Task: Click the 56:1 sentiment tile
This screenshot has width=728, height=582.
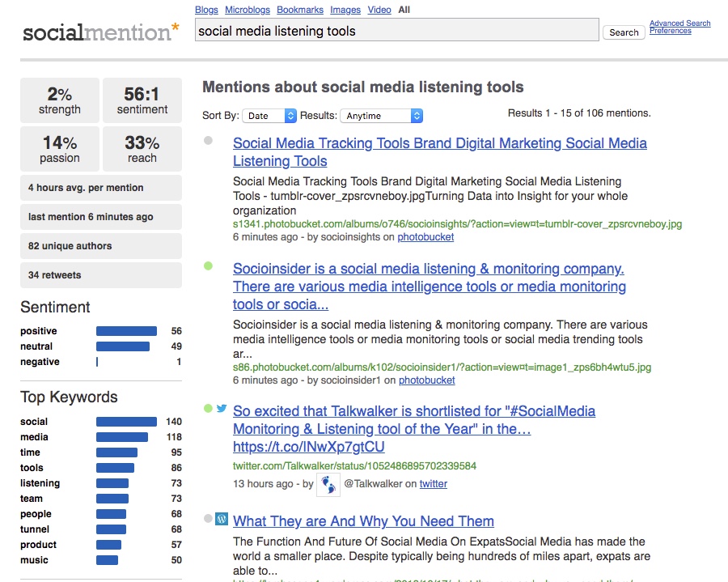Action: pyautogui.click(x=142, y=100)
